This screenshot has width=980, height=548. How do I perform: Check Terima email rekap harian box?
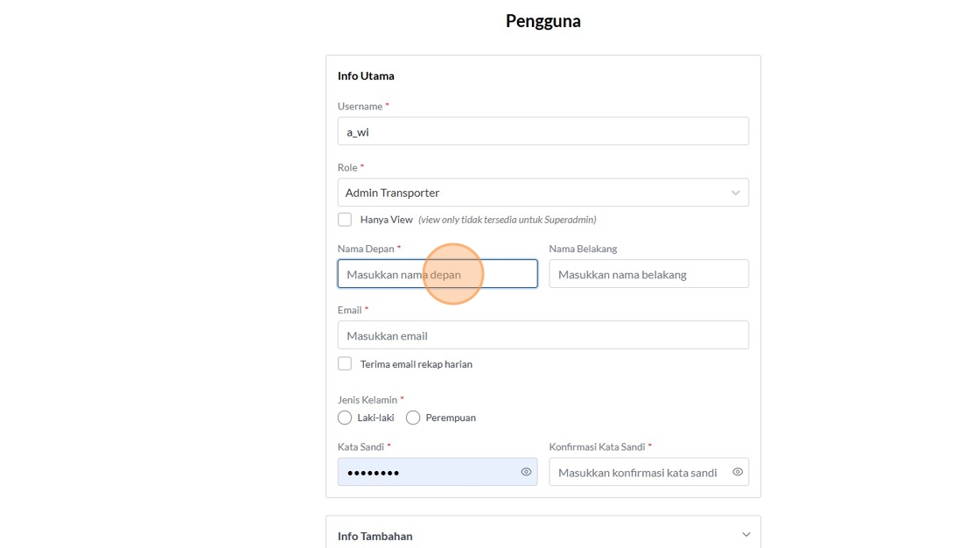point(345,364)
